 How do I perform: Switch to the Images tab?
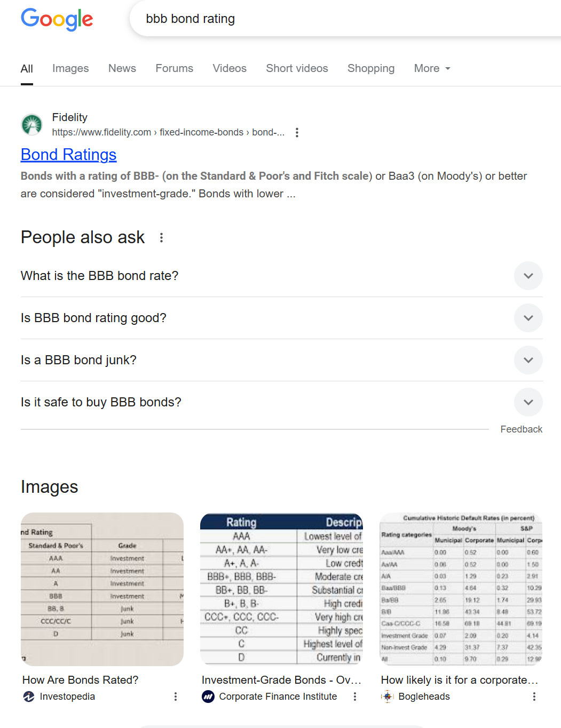70,69
